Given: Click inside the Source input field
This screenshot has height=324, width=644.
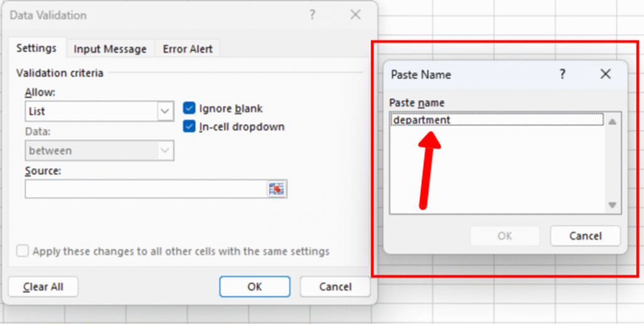Looking at the screenshot, I should click(146, 189).
